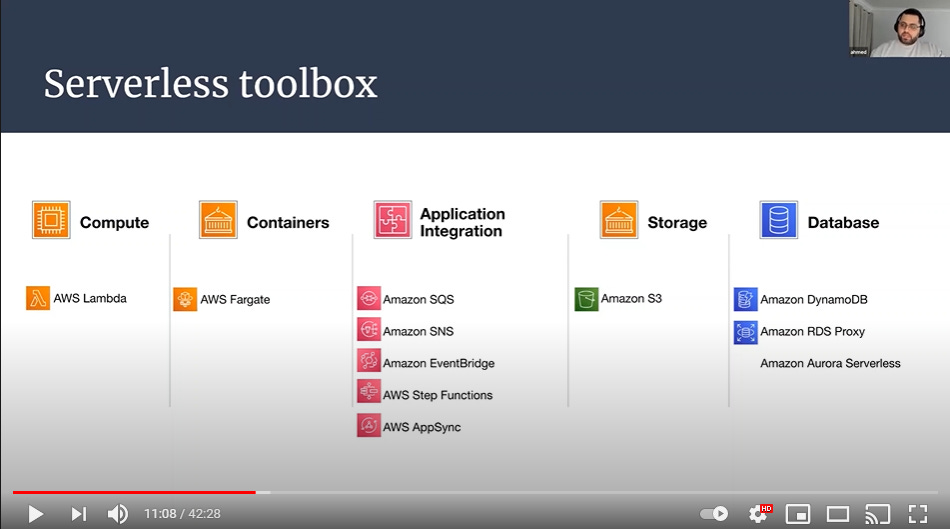This screenshot has width=950, height=529.
Task: Click the Amazon DynamoDB icon
Action: click(x=746, y=299)
